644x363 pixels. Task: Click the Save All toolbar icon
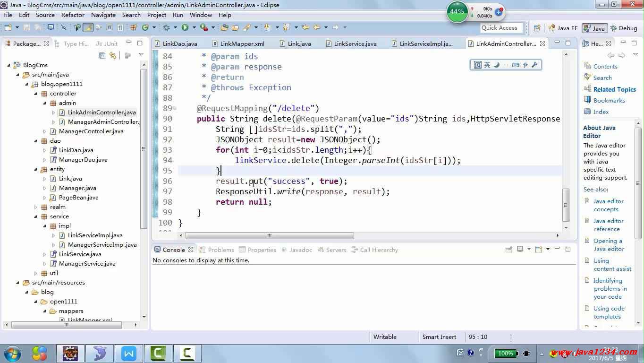pyautogui.click(x=38, y=28)
